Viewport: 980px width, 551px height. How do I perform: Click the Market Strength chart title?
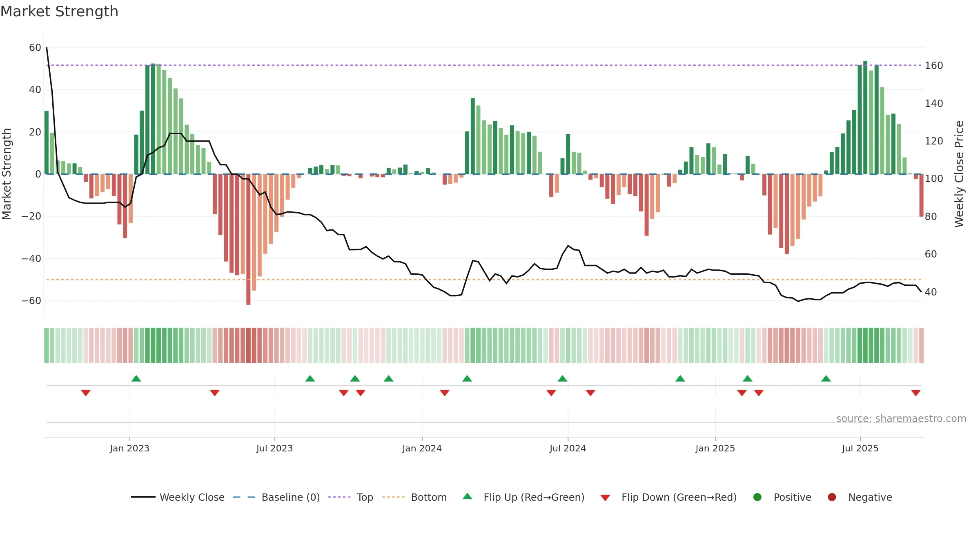60,11
